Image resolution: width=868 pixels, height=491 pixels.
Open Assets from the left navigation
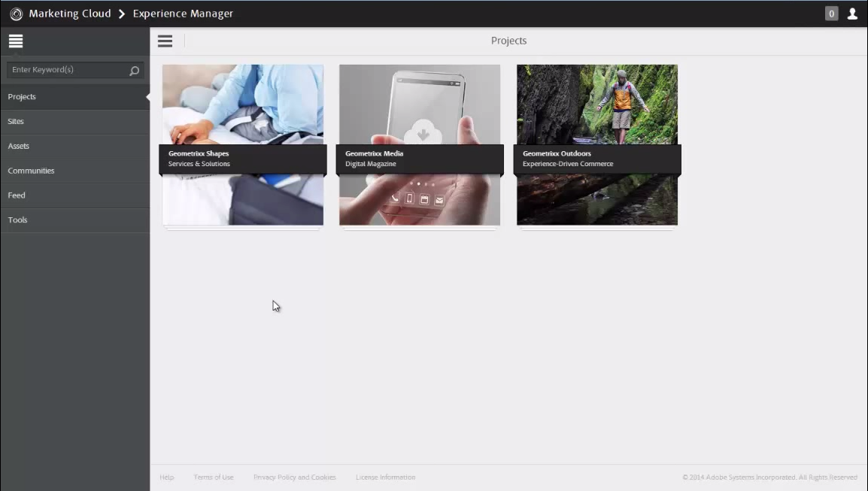point(19,146)
